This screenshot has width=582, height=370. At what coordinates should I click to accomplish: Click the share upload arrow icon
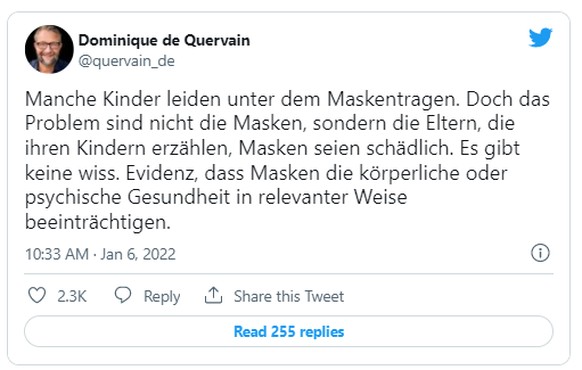(213, 295)
